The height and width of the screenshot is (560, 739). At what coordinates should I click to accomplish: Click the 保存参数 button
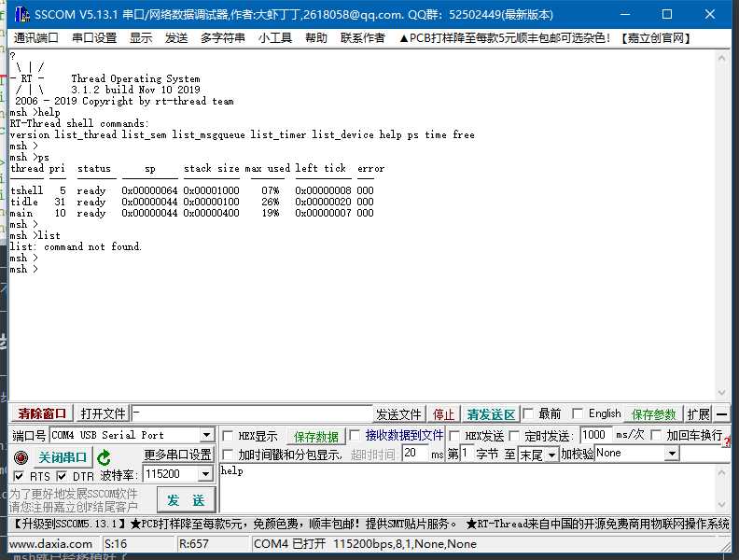654,414
